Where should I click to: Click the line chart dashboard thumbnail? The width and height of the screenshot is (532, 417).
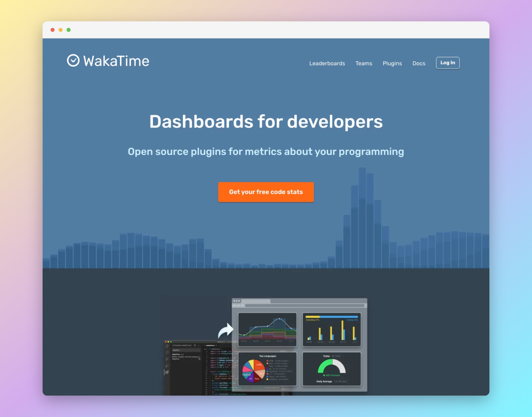267,329
